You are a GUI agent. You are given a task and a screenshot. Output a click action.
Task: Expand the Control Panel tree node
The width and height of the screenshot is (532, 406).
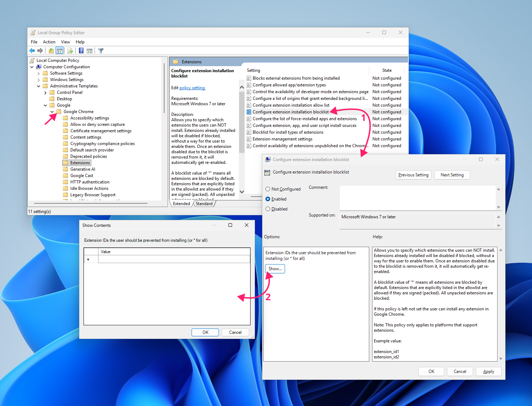[x=45, y=92]
